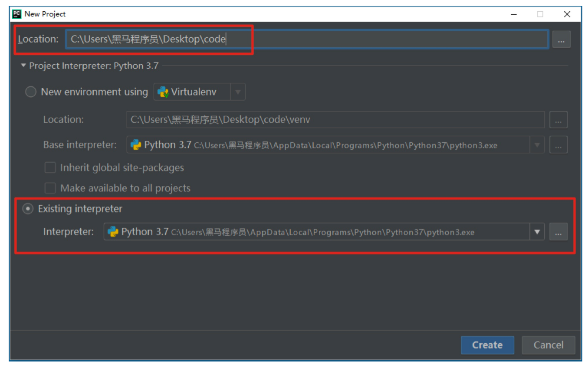Browse for the Base interpreter path
Image resolution: width=588 pixels, height=365 pixels.
(558, 145)
